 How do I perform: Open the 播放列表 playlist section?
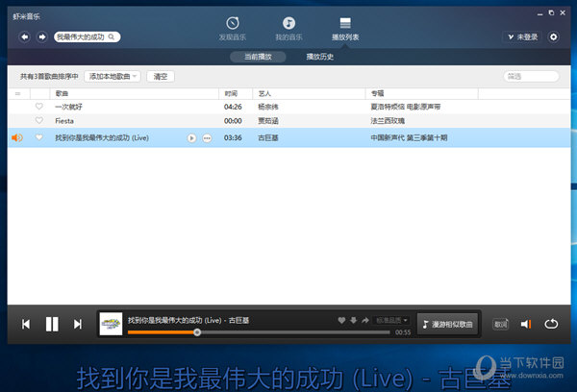point(345,29)
